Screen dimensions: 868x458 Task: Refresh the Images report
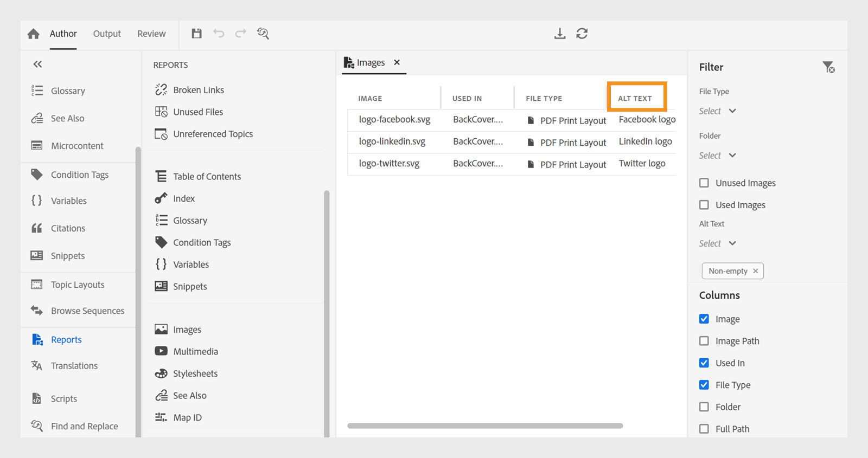point(582,34)
